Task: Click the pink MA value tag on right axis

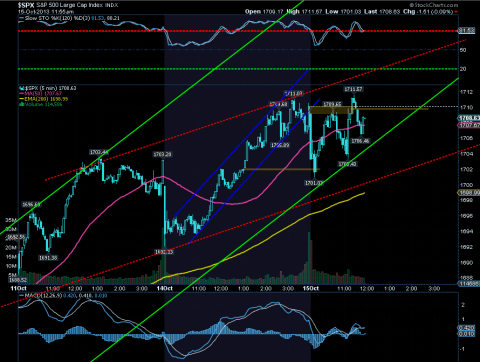Action: (x=469, y=125)
